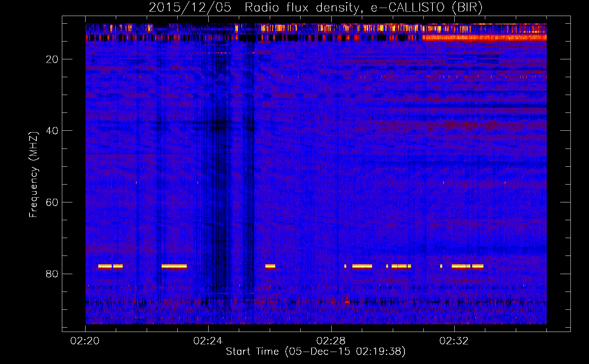Click the frequency tick label 20

click(52, 59)
